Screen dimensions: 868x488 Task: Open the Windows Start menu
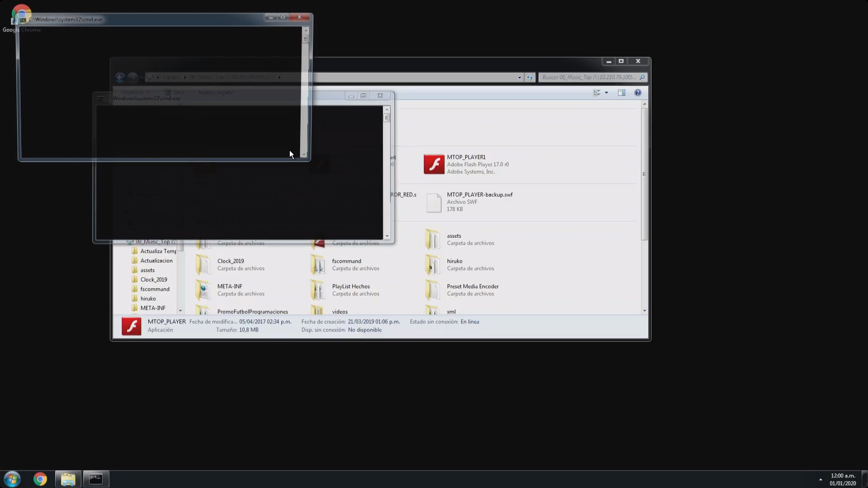[12, 479]
